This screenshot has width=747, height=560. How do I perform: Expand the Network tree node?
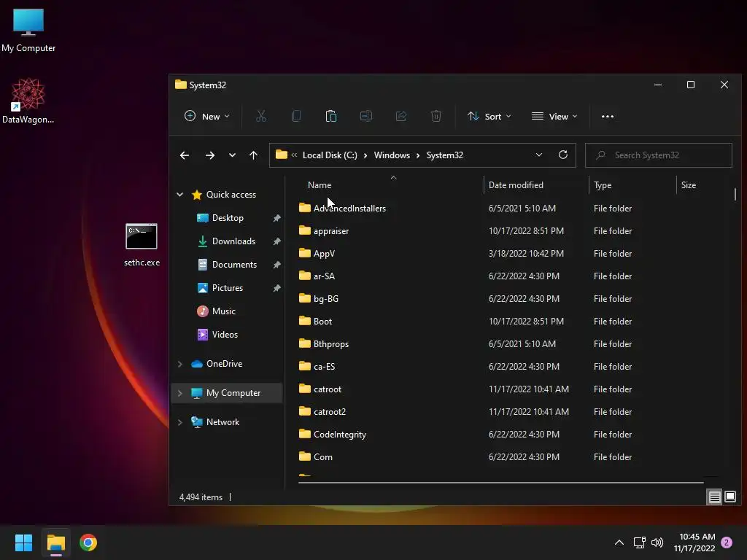(180, 422)
